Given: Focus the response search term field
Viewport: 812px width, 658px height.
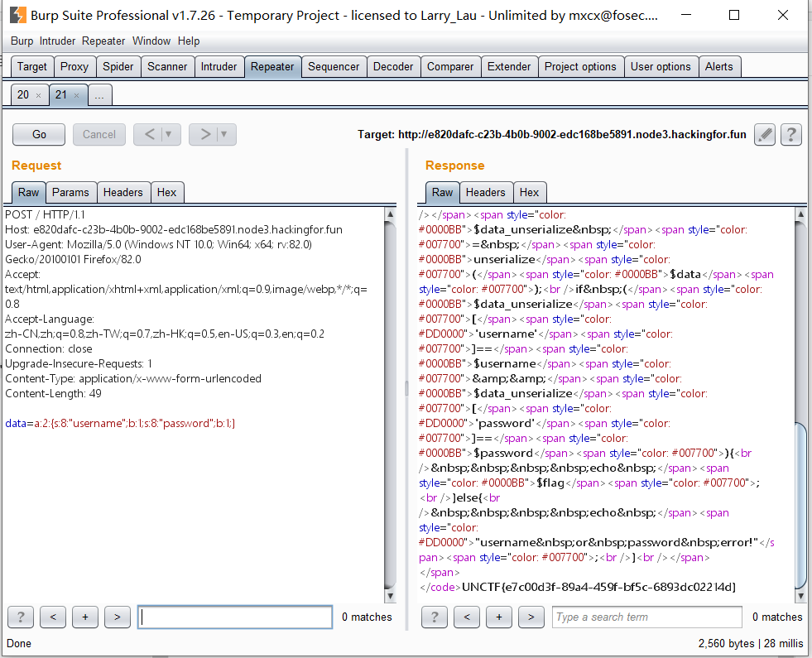Looking at the screenshot, I should click(x=646, y=617).
